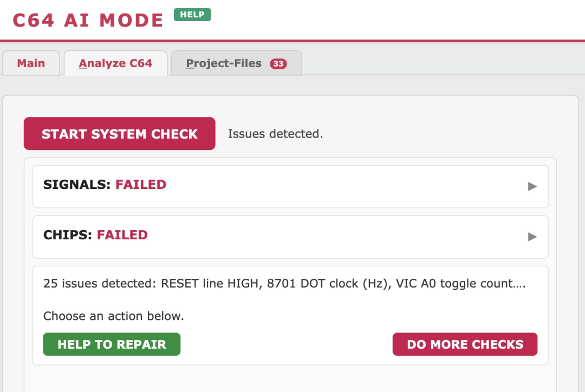585x392 pixels.
Task: Expand CHIPS section with triangle arrow
Action: tap(532, 237)
